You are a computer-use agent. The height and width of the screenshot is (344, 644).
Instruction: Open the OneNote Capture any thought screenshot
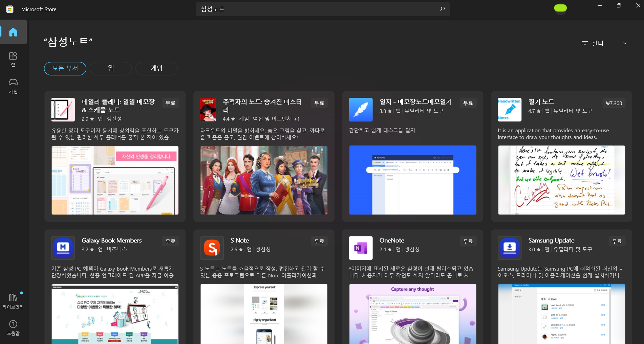click(x=412, y=314)
